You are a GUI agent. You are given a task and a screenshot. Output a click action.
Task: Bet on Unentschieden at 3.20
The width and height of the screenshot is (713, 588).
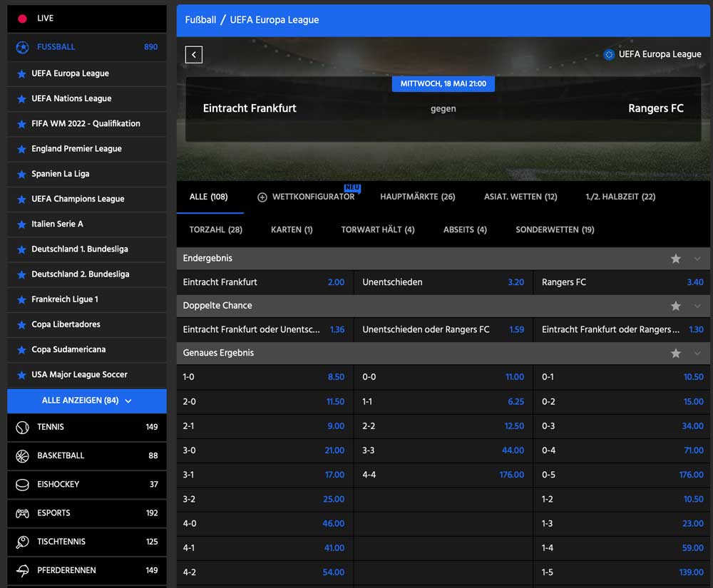pyautogui.click(x=443, y=282)
